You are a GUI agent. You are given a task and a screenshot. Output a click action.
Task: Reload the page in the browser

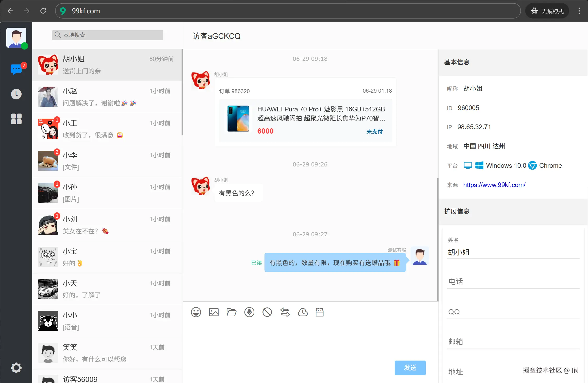pyautogui.click(x=43, y=11)
